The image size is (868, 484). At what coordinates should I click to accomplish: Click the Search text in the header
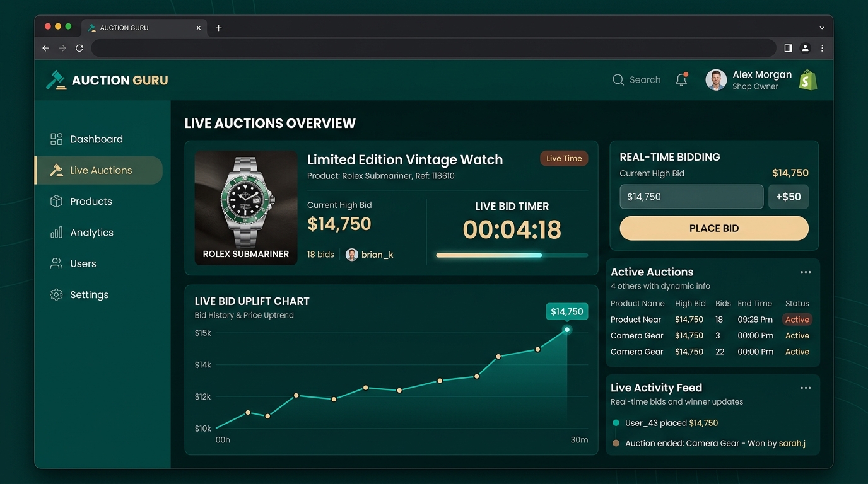click(x=645, y=80)
